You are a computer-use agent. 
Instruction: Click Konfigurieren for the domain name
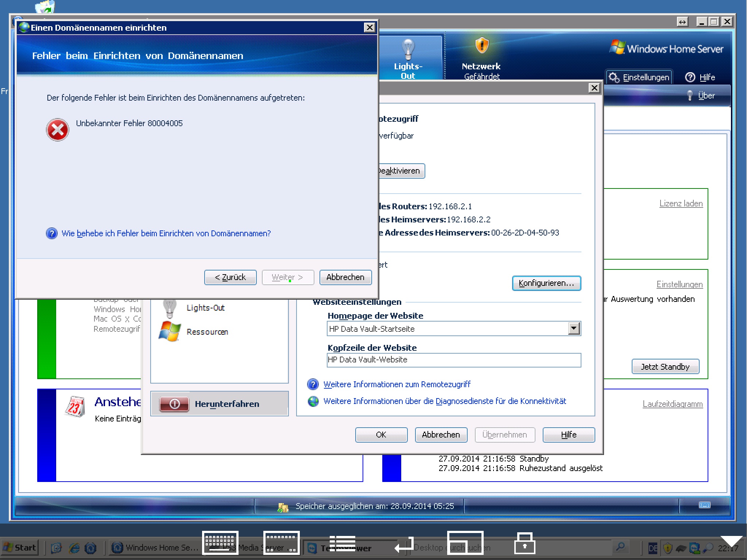pos(546,283)
